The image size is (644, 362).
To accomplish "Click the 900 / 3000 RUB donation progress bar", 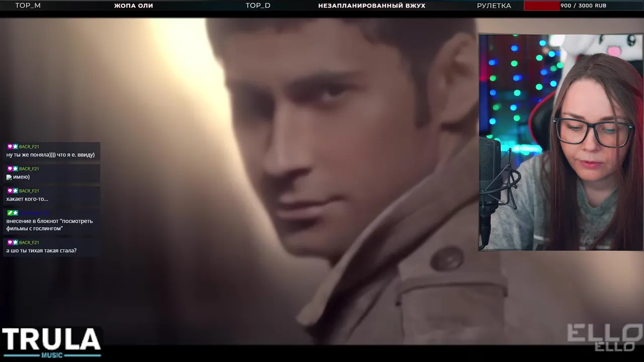I will click(583, 6).
